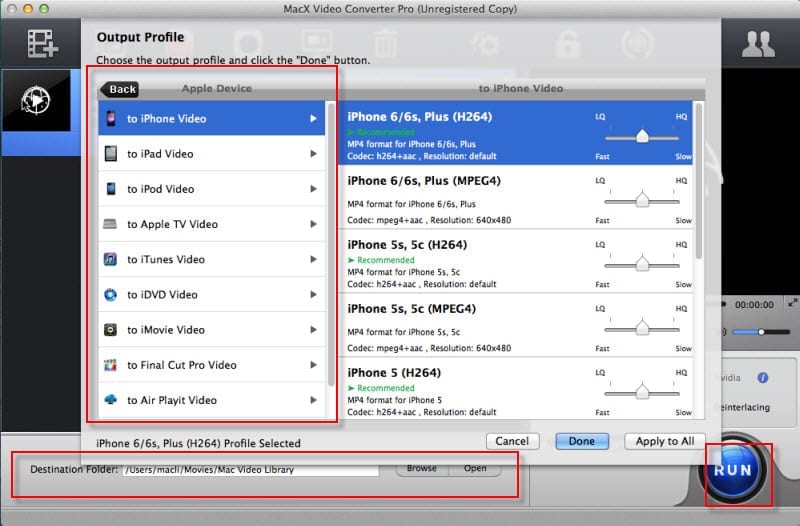Expand the to iPhone Video arrow
Image resolution: width=800 pixels, height=526 pixels.
click(x=313, y=118)
